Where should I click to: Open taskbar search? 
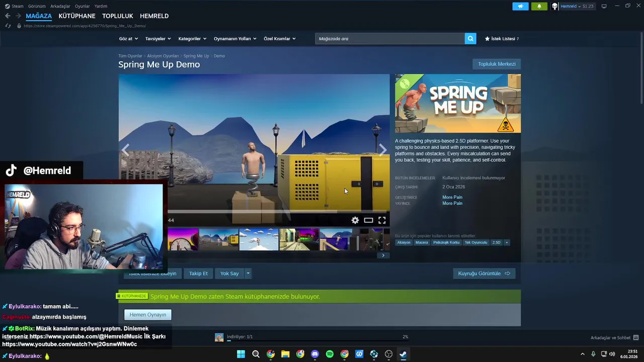tap(256, 354)
